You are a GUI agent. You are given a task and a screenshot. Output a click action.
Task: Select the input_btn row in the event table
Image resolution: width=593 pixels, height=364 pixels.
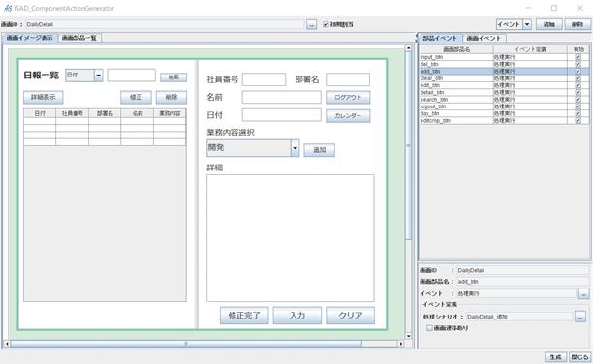(x=504, y=57)
